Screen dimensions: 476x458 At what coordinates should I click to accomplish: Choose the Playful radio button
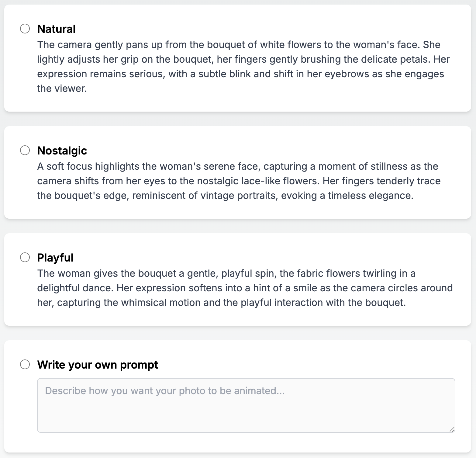point(25,257)
